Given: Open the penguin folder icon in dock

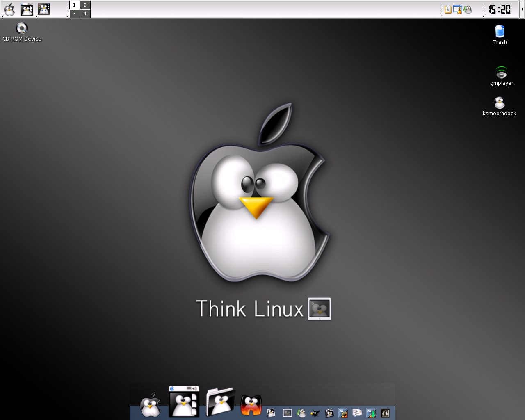Looking at the screenshot, I should [x=221, y=401].
